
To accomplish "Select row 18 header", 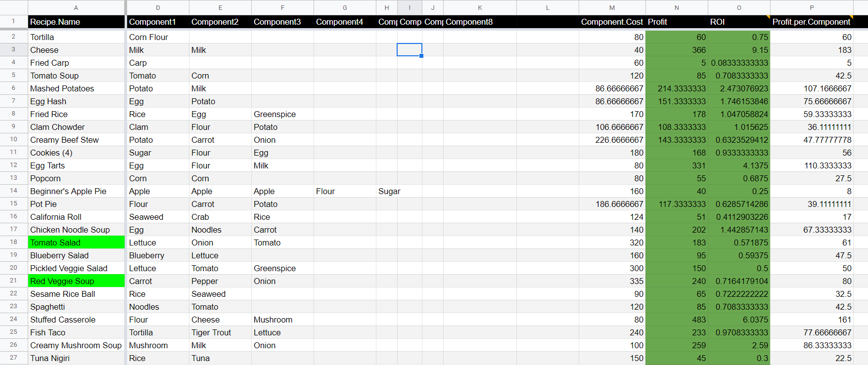I will 13,242.
